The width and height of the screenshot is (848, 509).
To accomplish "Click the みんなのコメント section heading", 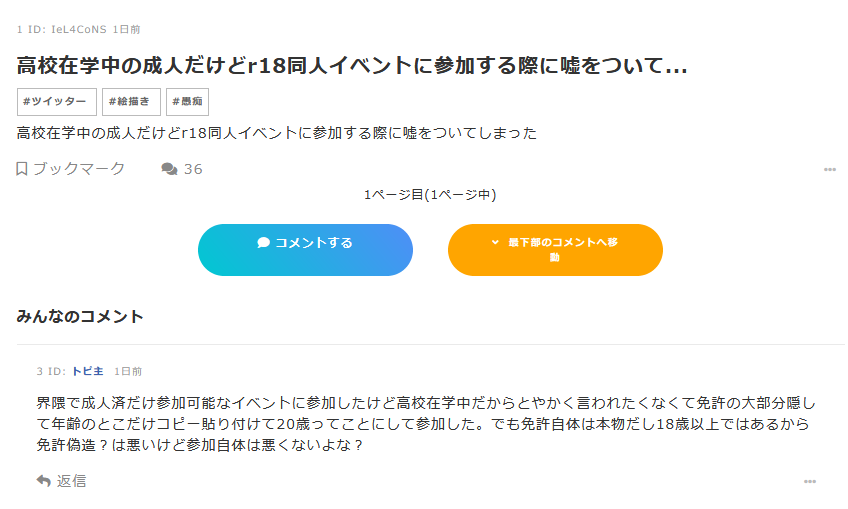I will tap(80, 317).
